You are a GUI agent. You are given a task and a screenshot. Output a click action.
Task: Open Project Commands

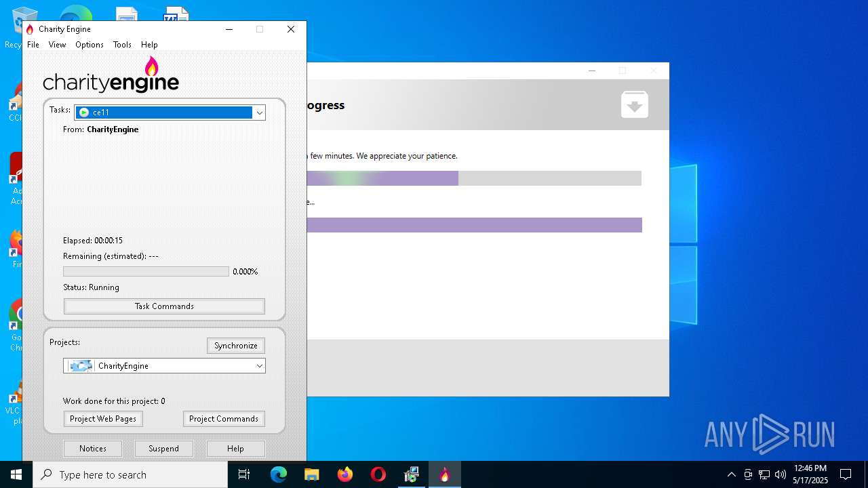pos(224,419)
